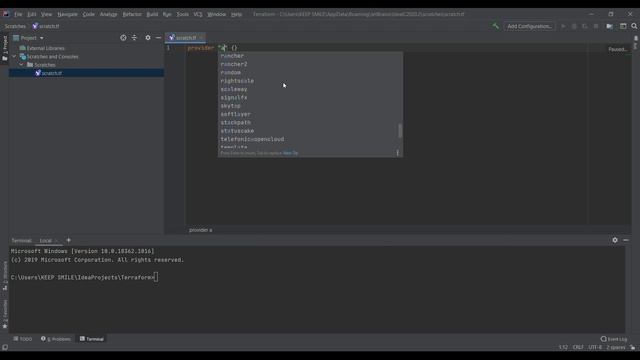Hide the Project panel with minus icon

pos(158,38)
